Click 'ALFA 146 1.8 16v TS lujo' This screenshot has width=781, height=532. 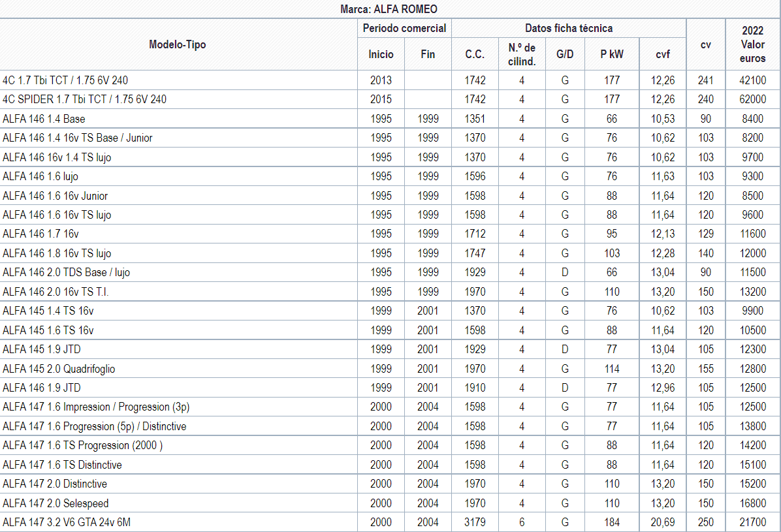tap(57, 253)
